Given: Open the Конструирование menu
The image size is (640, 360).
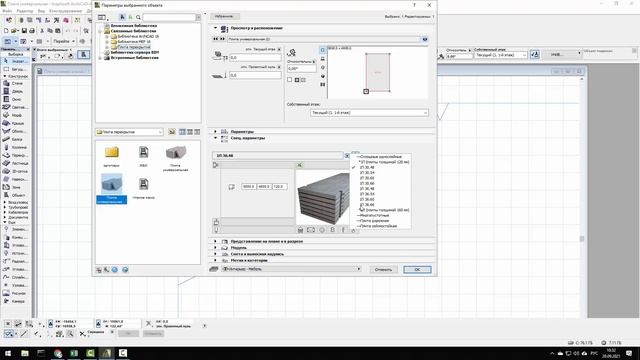Looking at the screenshot, I should 65,11.
